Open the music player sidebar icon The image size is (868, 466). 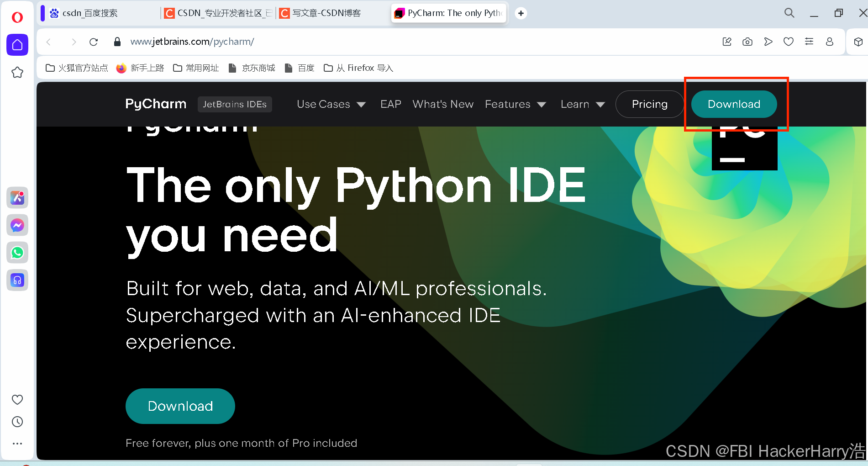coord(17,280)
